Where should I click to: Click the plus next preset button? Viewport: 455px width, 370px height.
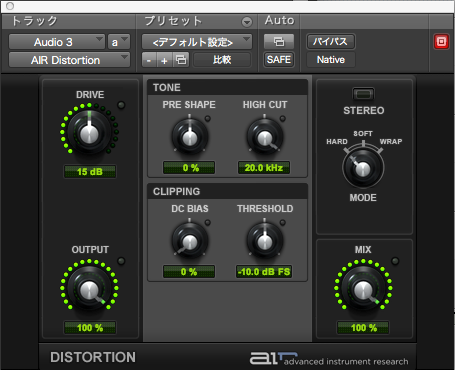(164, 60)
